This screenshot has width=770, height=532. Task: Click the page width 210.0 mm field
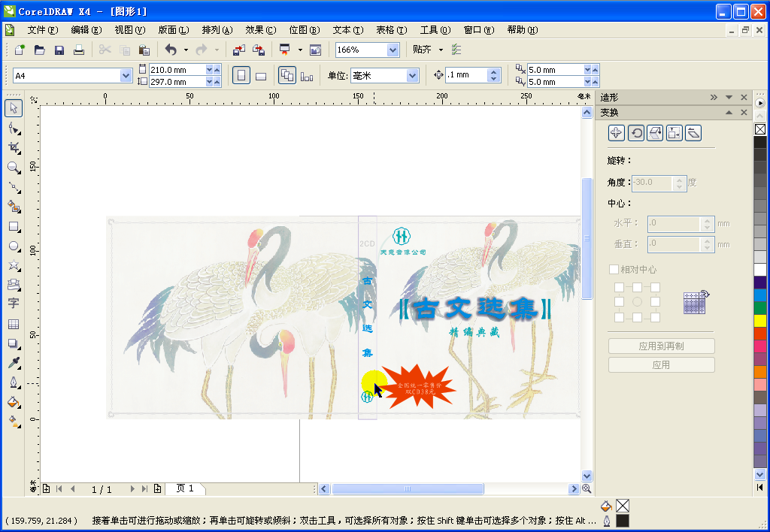tap(177, 70)
